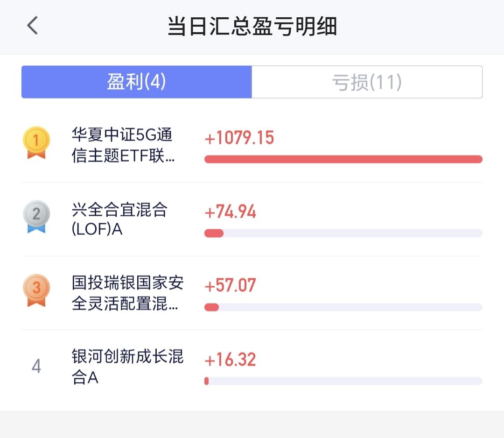Open 兴全合宜混合(LOF)A fund details
Viewport: 504px width, 438px height.
pos(119,219)
